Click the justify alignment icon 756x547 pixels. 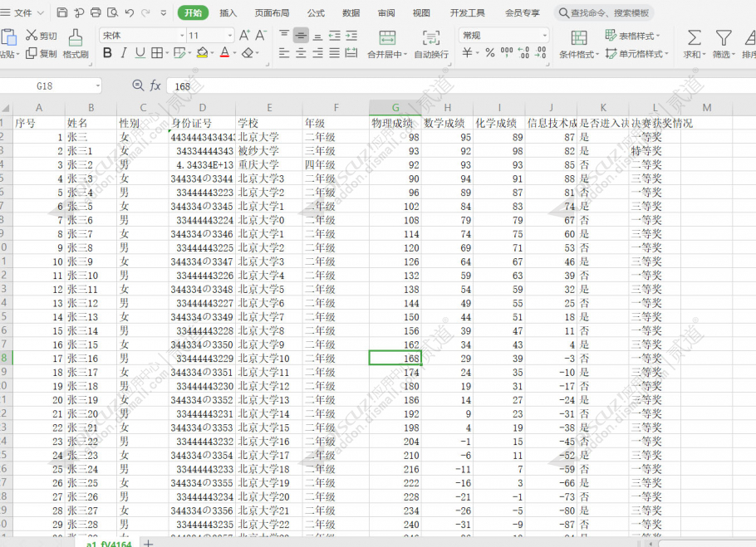[x=335, y=53]
